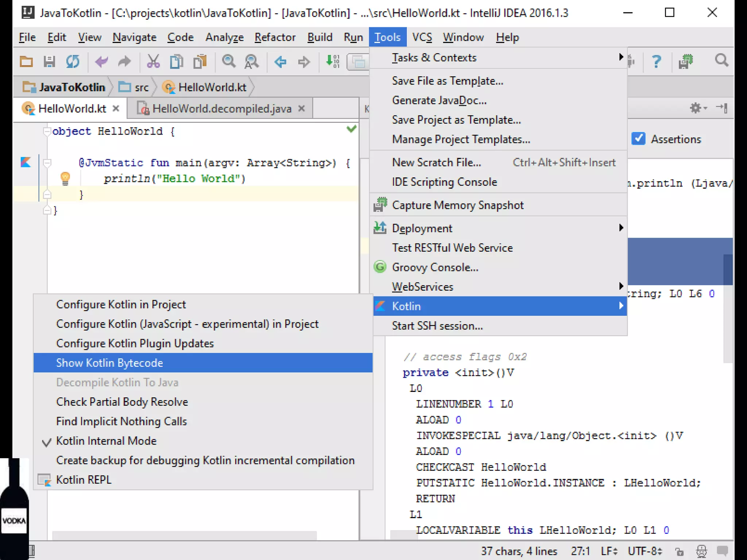Click the src breadcrumb folder
The image size is (747, 560).
141,87
